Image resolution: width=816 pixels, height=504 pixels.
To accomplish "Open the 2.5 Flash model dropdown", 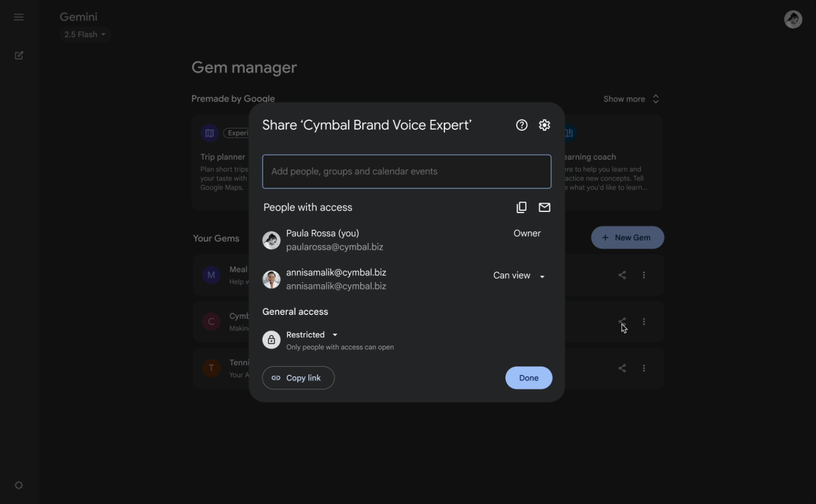I will [85, 34].
